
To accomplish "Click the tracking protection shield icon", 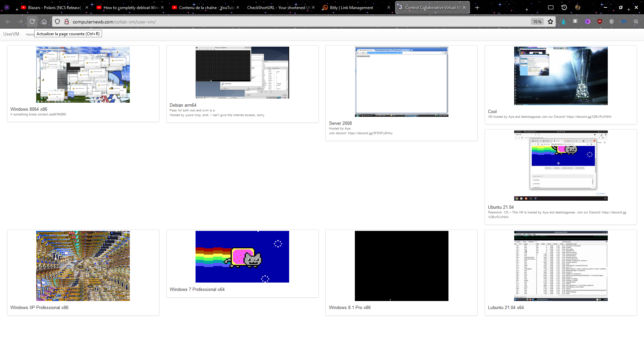I will coord(57,22).
